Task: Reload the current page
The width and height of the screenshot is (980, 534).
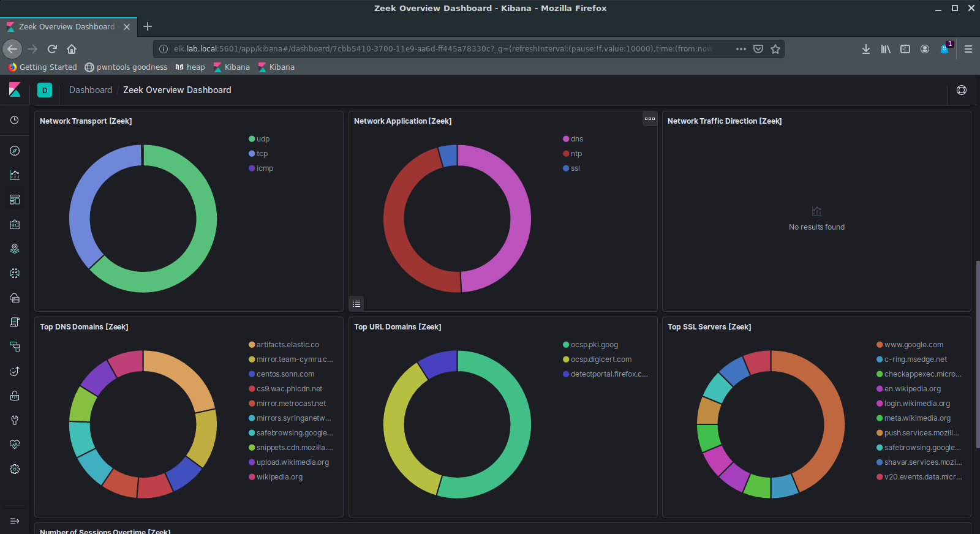Action: [x=52, y=49]
